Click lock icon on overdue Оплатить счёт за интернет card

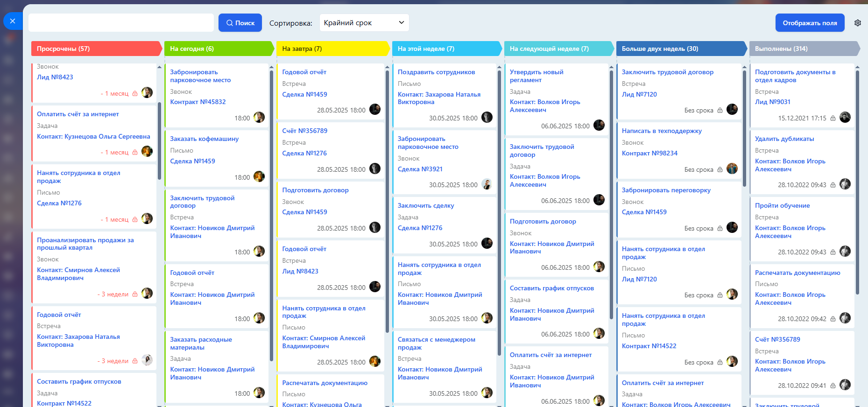tap(135, 152)
